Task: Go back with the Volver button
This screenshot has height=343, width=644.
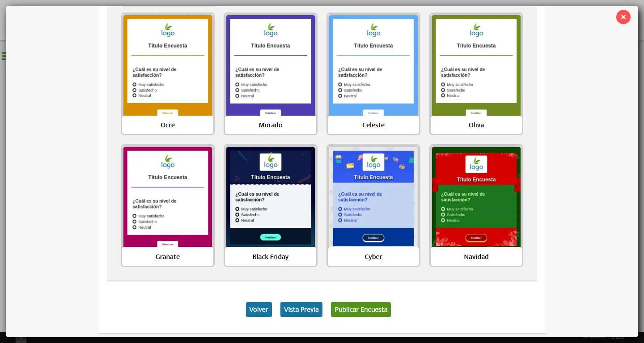Action: (258, 310)
